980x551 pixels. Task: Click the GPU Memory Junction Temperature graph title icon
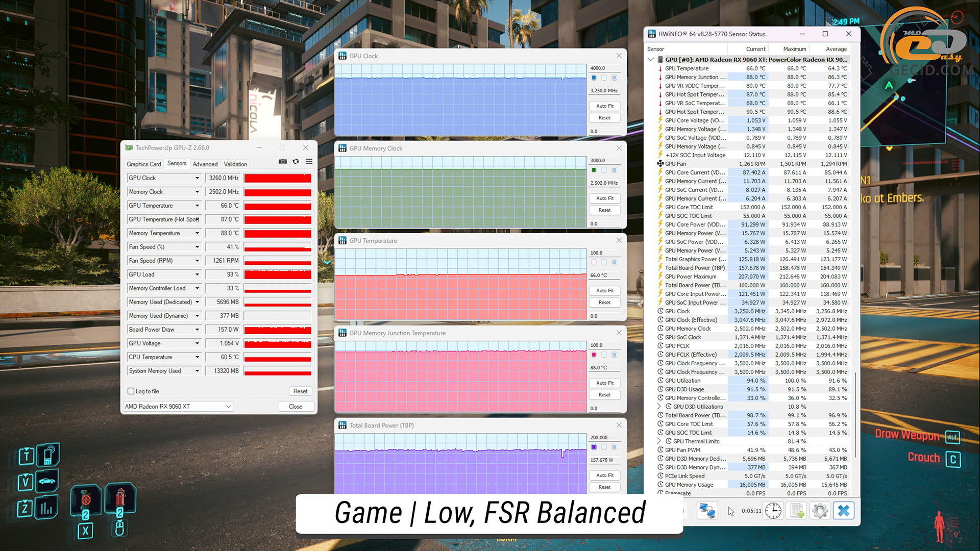click(342, 333)
